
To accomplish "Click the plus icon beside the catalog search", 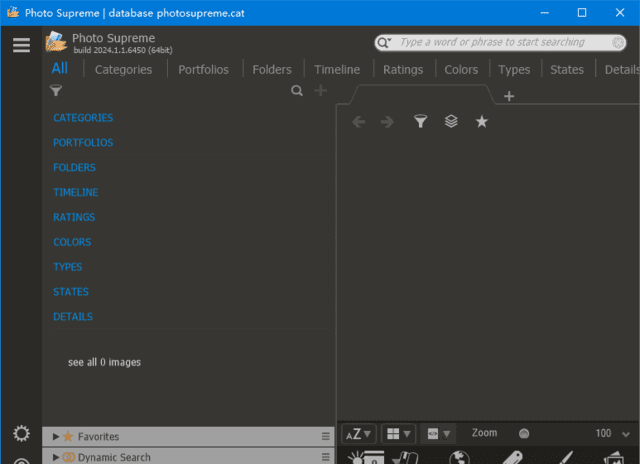I will [320, 90].
